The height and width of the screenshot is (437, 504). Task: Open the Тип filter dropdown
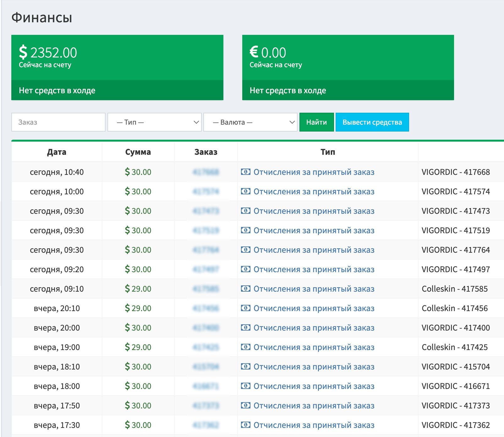[x=155, y=122]
